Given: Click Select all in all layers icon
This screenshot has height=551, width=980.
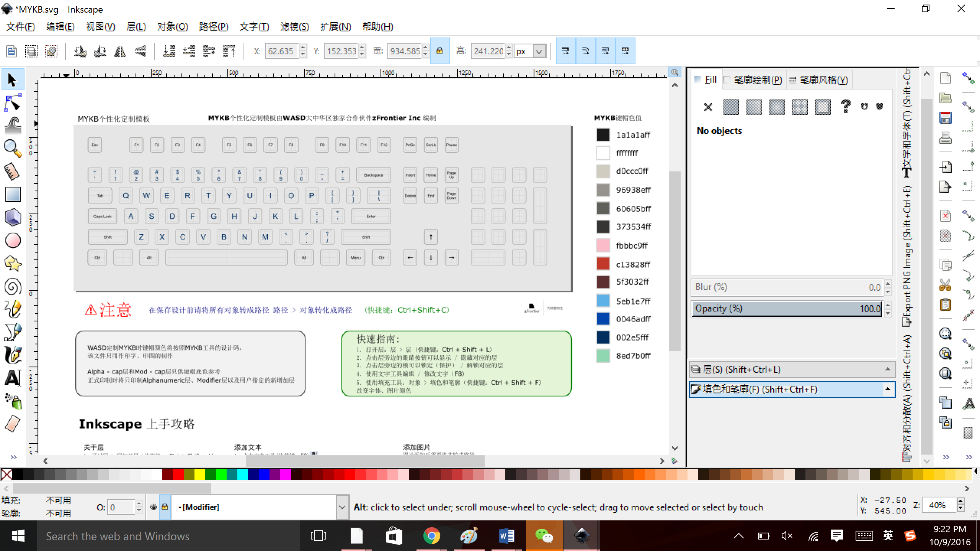Looking at the screenshot, I should coord(31,51).
